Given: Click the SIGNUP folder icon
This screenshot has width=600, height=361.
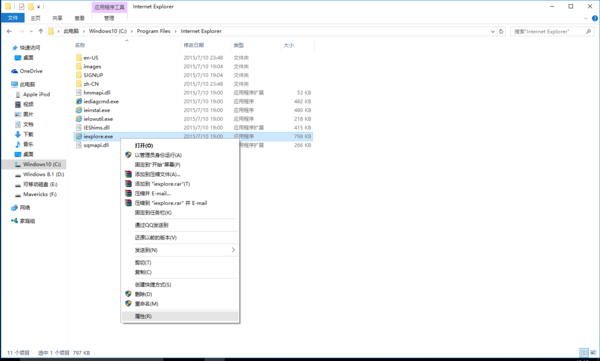Looking at the screenshot, I should (x=79, y=75).
